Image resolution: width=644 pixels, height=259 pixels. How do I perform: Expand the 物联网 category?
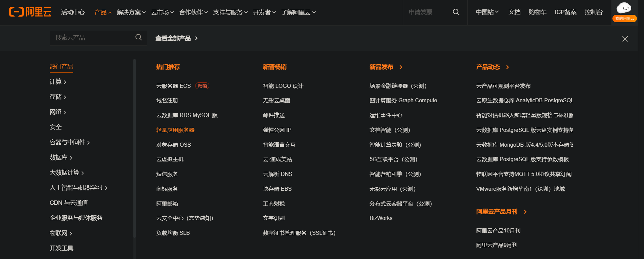pos(61,233)
